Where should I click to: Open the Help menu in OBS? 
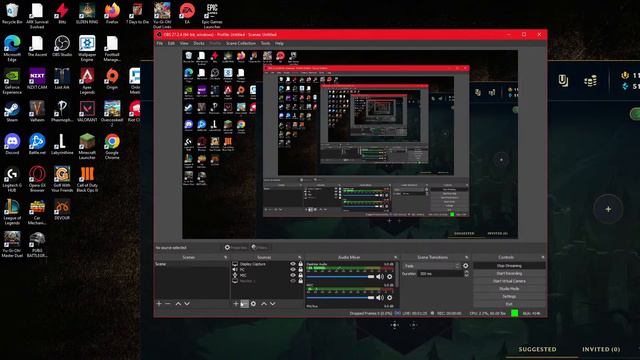click(x=279, y=43)
